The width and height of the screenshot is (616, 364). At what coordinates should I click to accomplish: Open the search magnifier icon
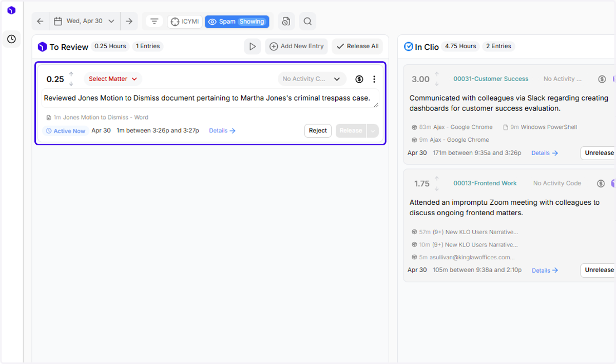[x=307, y=21]
